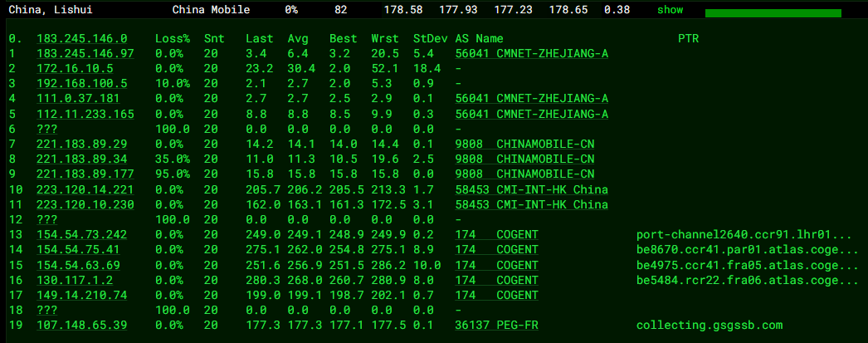
Task: Open AS link 9808 CHINAMOBILE-CN on hop 9
Action: tap(524, 174)
